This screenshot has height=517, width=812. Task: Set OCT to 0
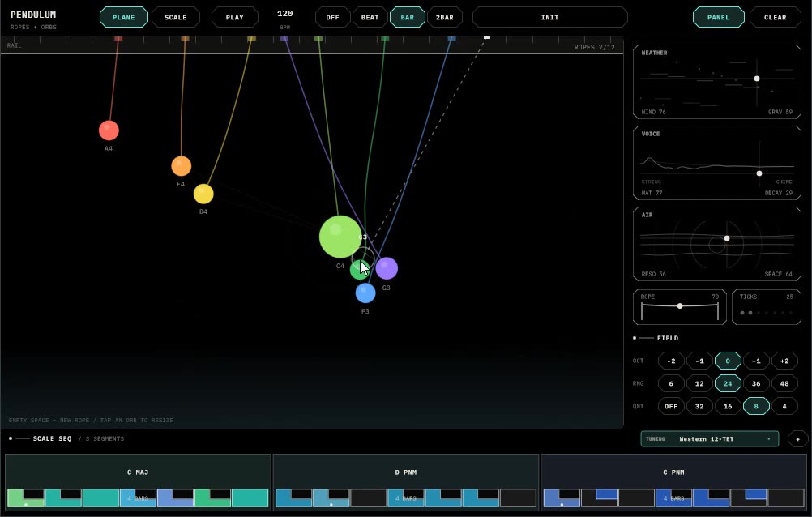pyautogui.click(x=728, y=361)
